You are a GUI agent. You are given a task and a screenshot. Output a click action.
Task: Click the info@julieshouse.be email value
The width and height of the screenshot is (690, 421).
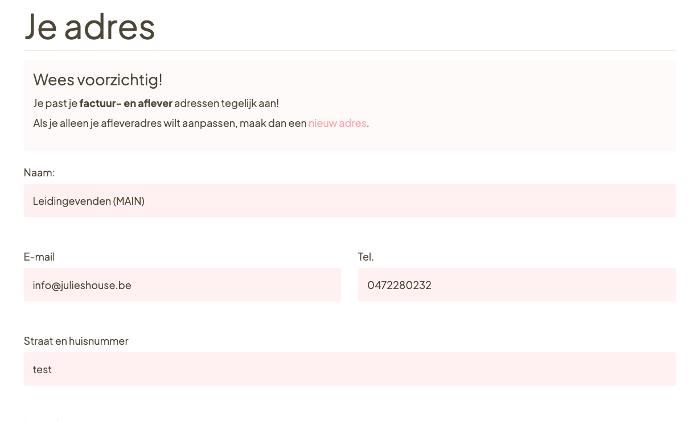[x=82, y=285]
